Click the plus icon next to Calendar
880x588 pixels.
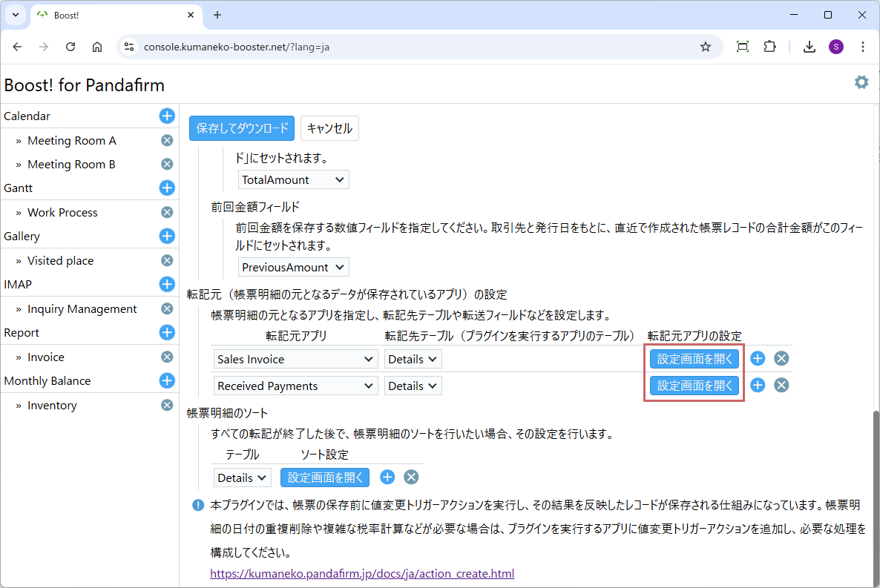pyautogui.click(x=167, y=116)
